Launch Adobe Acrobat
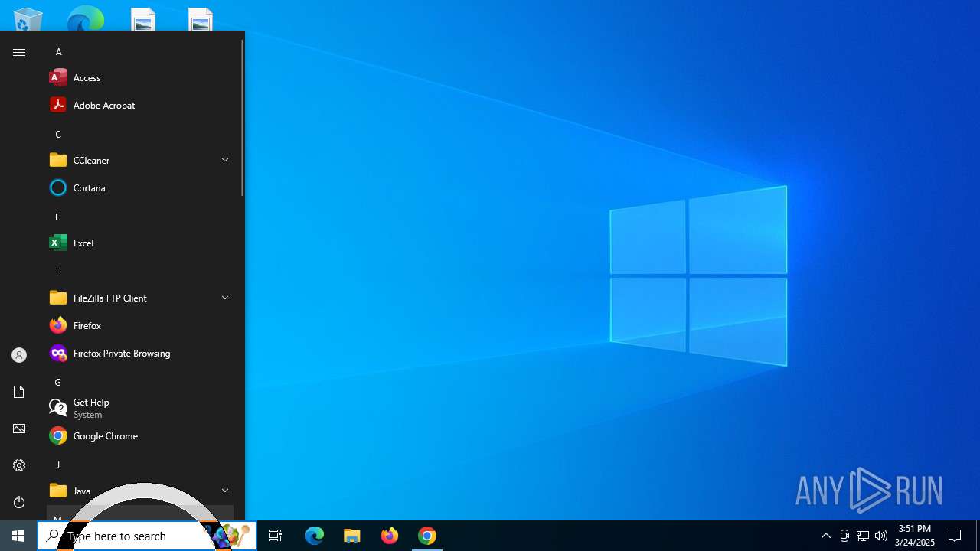The height and width of the screenshot is (551, 980). pos(140,105)
